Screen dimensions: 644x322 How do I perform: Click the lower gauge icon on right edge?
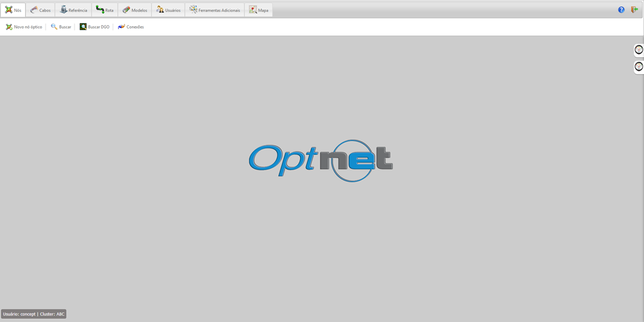tap(639, 67)
